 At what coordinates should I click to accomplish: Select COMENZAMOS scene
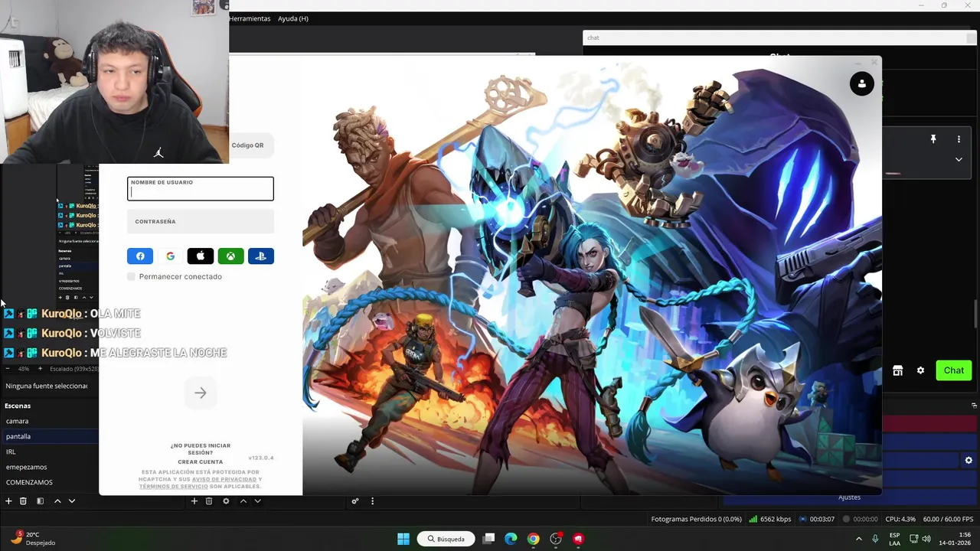click(49, 482)
